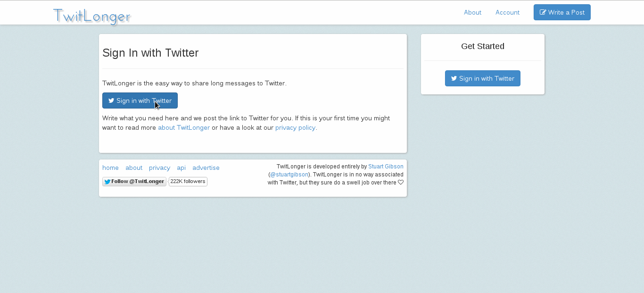Image resolution: width=644 pixels, height=293 pixels.
Task: Go to footer privacy link
Action: click(159, 167)
